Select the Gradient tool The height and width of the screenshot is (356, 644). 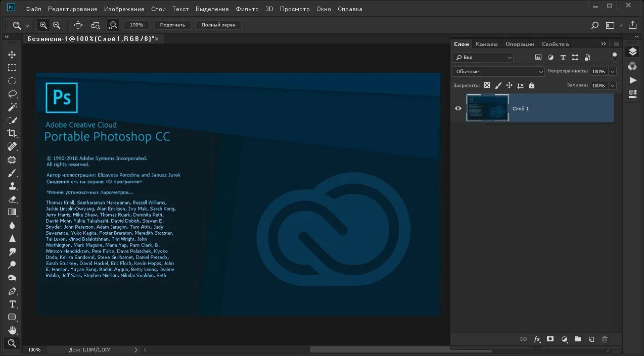12,212
